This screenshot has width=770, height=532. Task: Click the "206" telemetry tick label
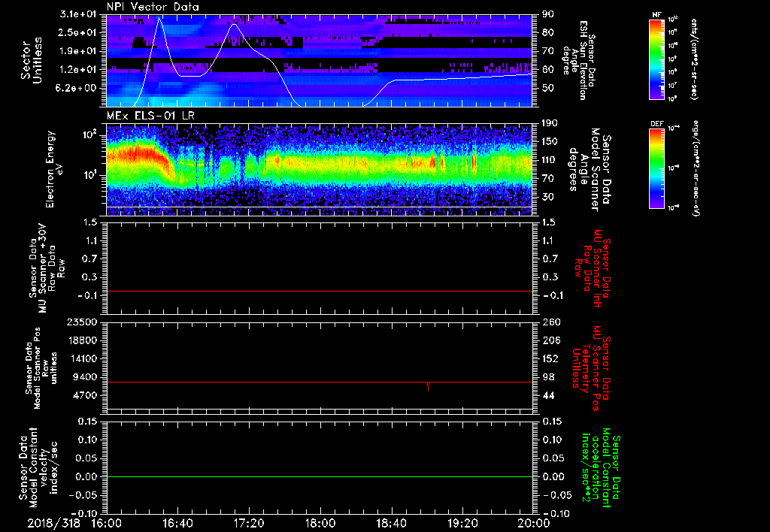point(550,340)
